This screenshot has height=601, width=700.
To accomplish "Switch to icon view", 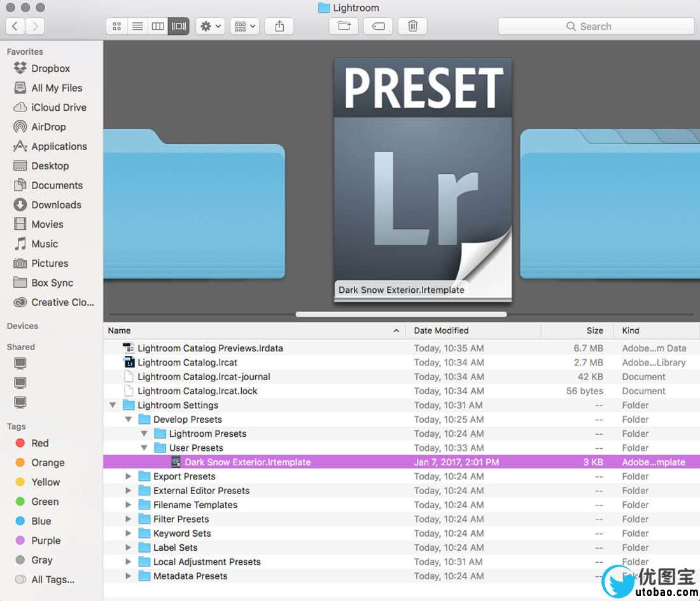I will [117, 26].
